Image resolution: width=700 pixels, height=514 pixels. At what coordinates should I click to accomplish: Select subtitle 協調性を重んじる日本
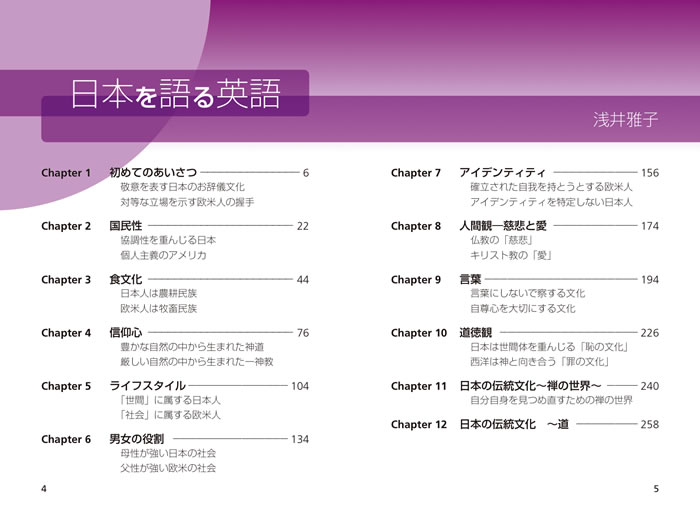pyautogui.click(x=168, y=240)
